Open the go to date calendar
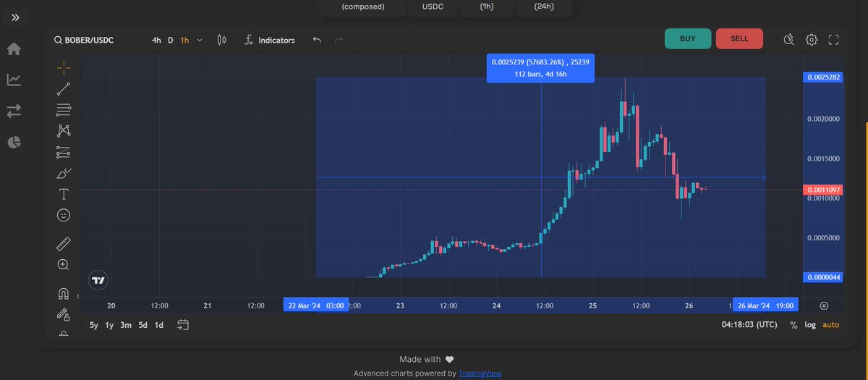 tap(182, 325)
